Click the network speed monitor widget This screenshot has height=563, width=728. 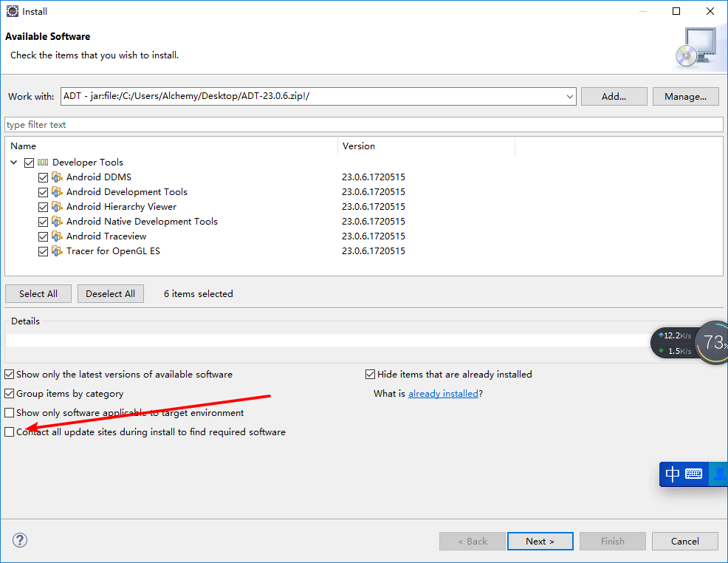point(676,343)
